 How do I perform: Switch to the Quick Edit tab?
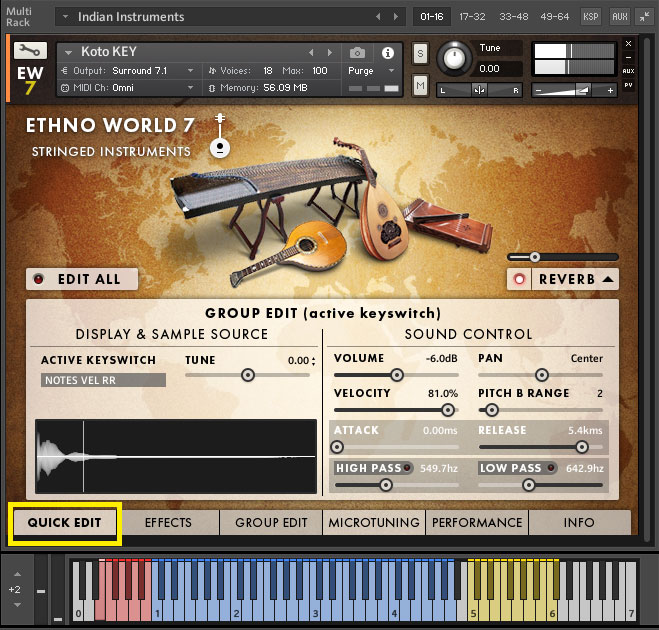64,522
